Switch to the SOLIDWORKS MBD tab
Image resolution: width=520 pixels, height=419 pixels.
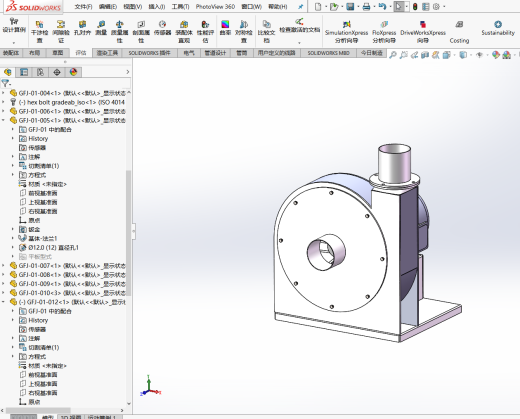(x=328, y=53)
